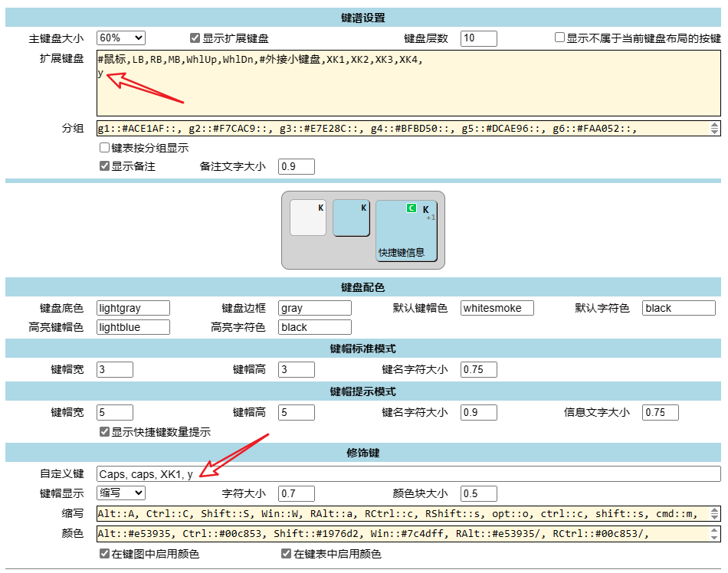Image resolution: width=728 pixels, height=573 pixels.
Task: Check the 键表按分组显示 option
Action: tap(104, 148)
